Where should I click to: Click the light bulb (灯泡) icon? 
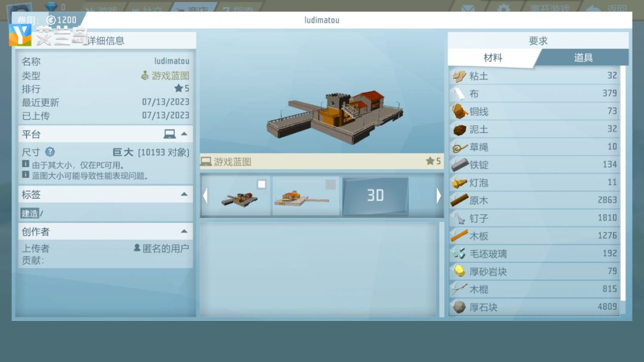(x=459, y=182)
